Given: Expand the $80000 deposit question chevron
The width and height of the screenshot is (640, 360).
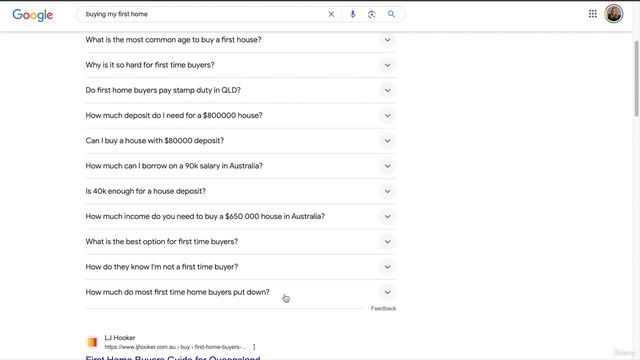Looking at the screenshot, I should pyautogui.click(x=387, y=141).
